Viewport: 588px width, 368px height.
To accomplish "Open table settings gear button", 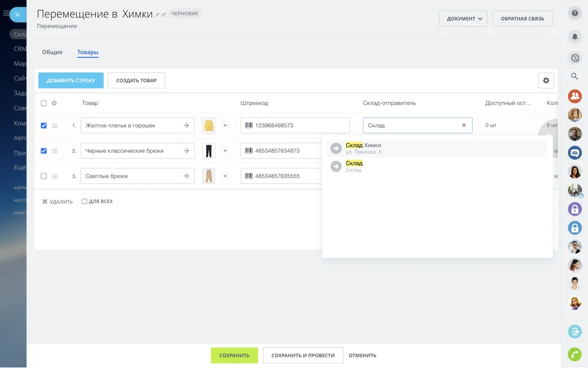I will [546, 81].
